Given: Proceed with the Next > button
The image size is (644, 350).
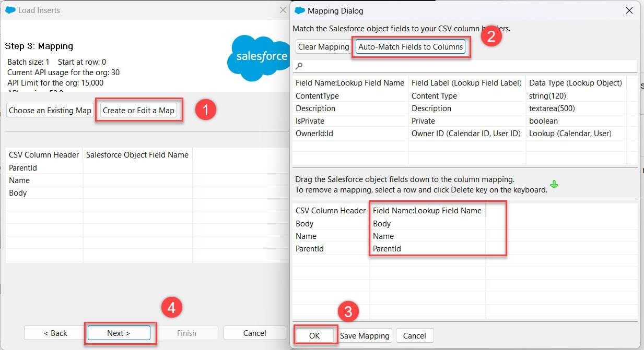Looking at the screenshot, I should tap(119, 333).
